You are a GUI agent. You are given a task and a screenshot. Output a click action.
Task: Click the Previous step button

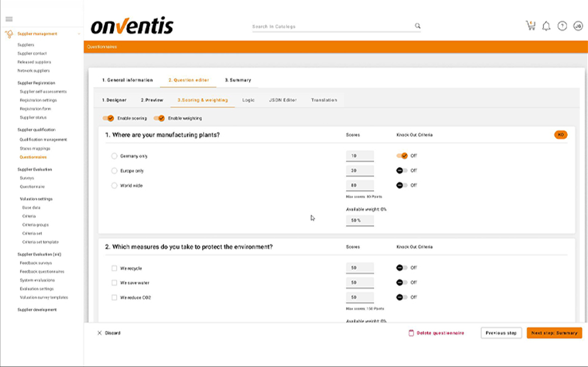pos(501,333)
